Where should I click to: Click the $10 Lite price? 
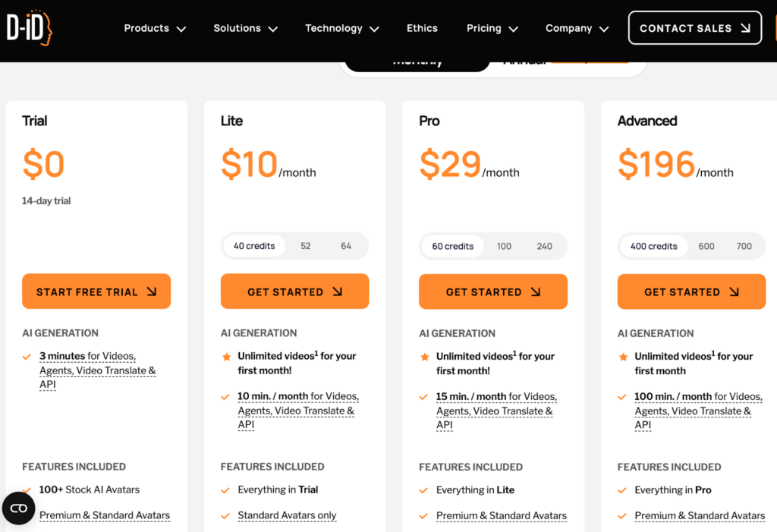click(x=249, y=164)
